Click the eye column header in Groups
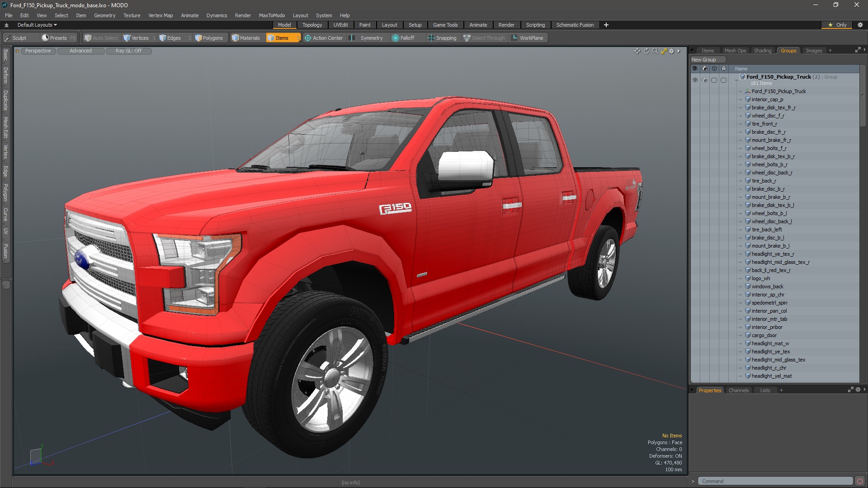The image size is (868, 488). (695, 69)
